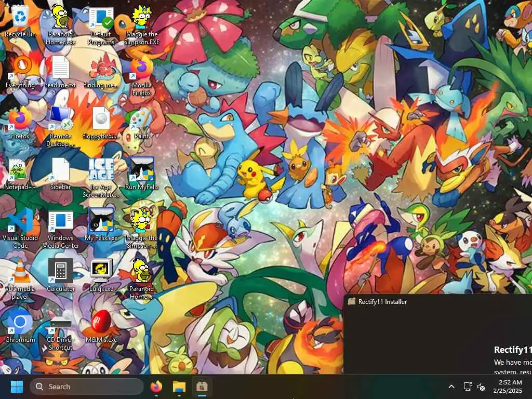532x399 pixels.
Task: Click the muted volume tray icon
Action: coord(481,387)
